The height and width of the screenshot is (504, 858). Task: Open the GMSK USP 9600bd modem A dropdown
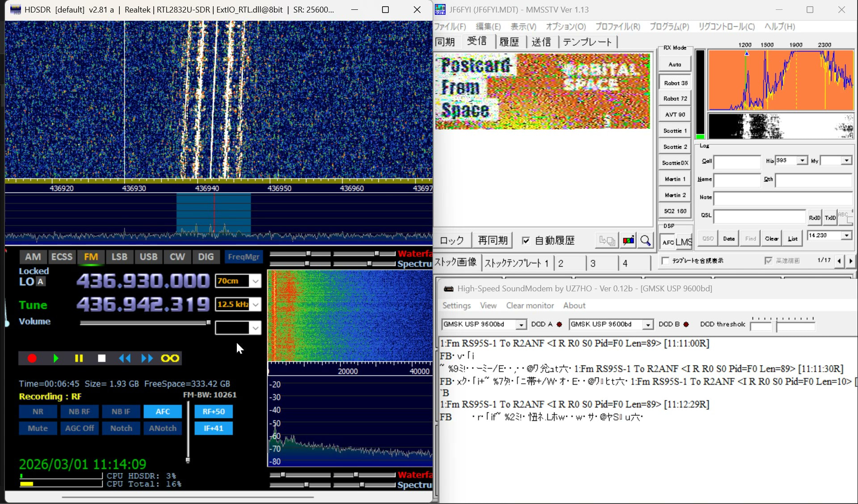click(521, 324)
